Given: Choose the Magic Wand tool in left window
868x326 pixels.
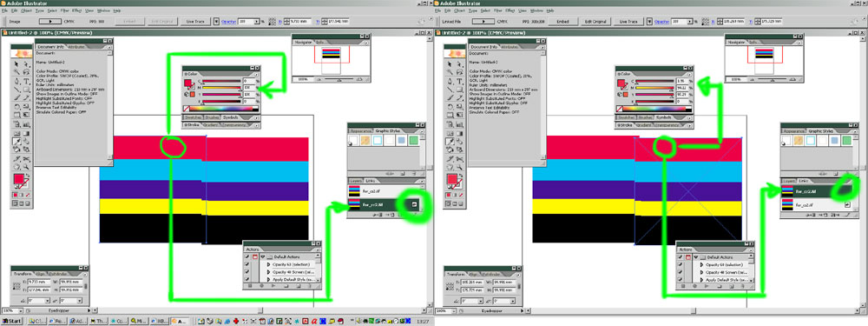Looking at the screenshot, I should pyautogui.click(x=16, y=72).
